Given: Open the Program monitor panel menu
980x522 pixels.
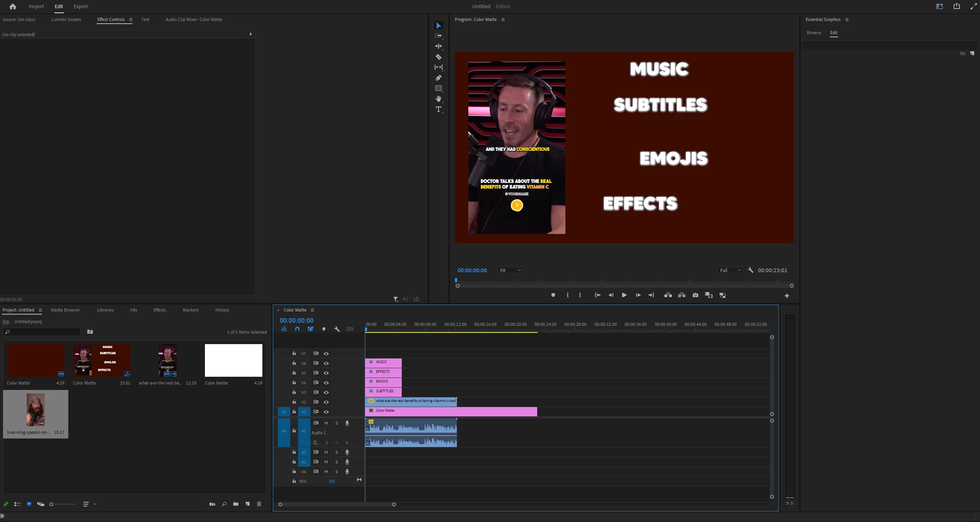Looking at the screenshot, I should click(503, 19).
